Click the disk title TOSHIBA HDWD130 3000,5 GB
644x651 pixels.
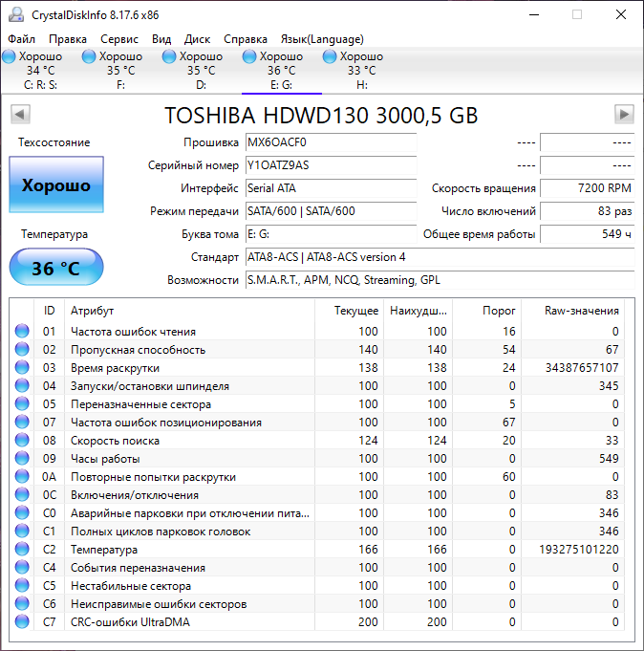[321, 115]
